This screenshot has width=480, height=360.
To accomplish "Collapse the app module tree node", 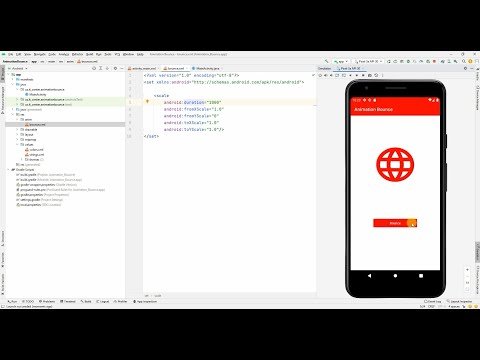I will pos(8,75).
